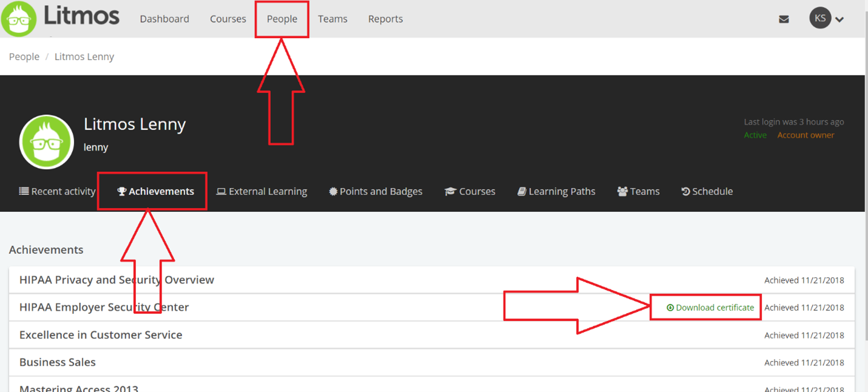Click the Achievements section heading

(46, 249)
